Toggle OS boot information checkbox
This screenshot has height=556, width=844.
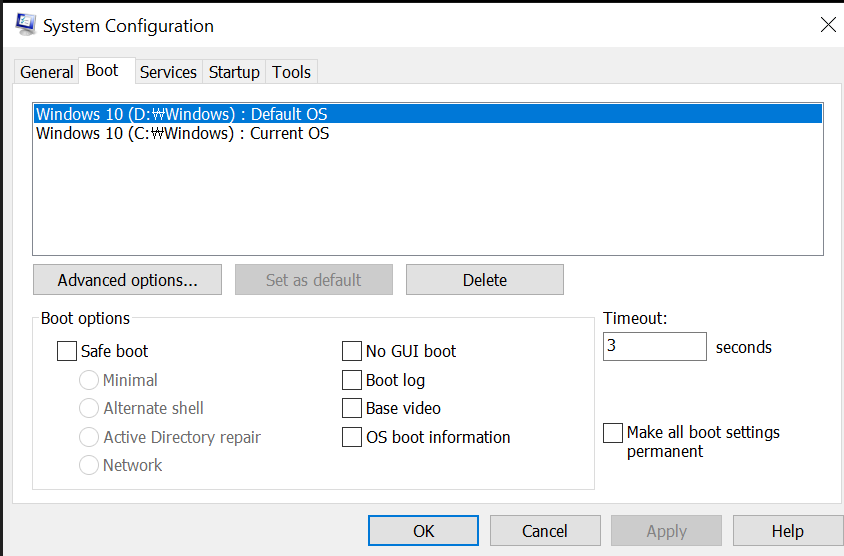[x=352, y=437]
